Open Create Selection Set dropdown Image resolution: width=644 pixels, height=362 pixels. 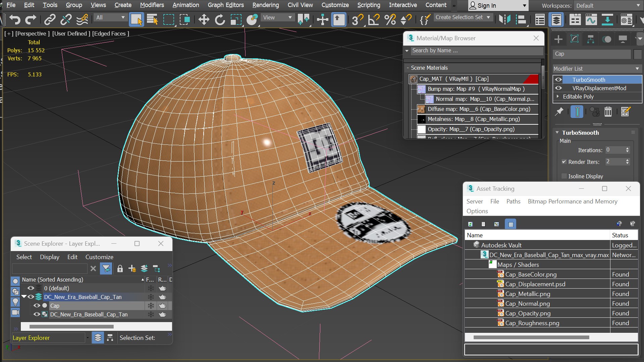[463, 17]
